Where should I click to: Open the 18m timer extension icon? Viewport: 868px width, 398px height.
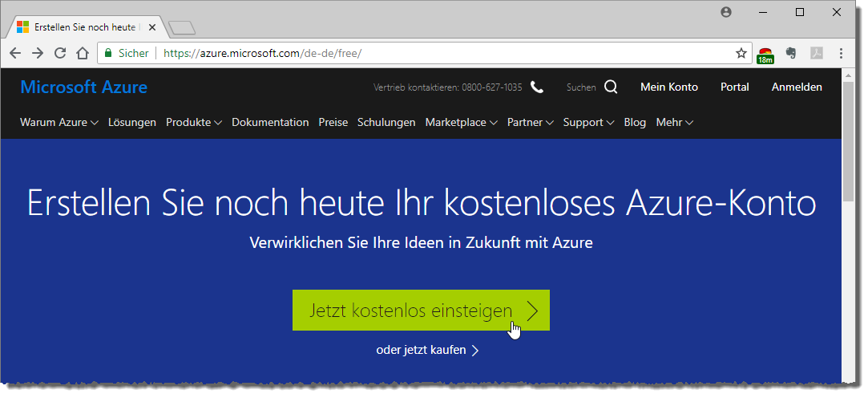pos(765,55)
